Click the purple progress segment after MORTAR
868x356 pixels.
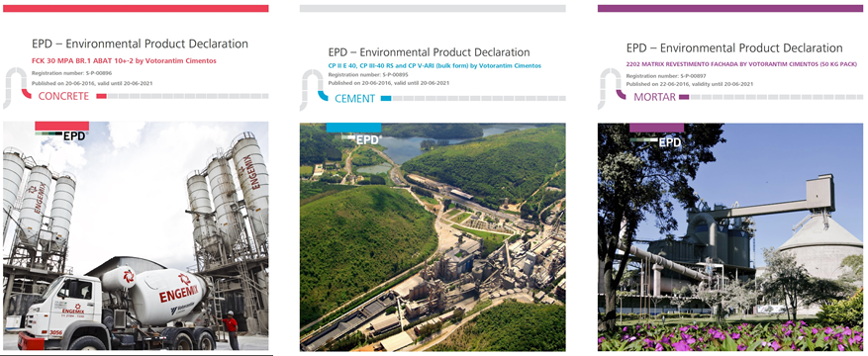coord(684,97)
